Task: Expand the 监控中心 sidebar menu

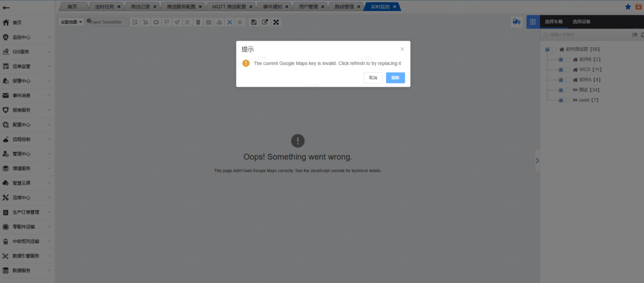Action: [27, 37]
